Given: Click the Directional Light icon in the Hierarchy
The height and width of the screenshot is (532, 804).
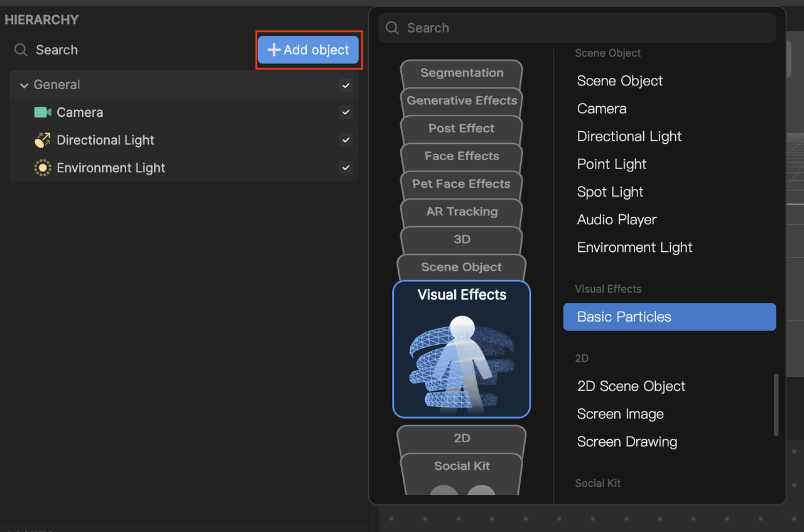Looking at the screenshot, I should (x=41, y=139).
